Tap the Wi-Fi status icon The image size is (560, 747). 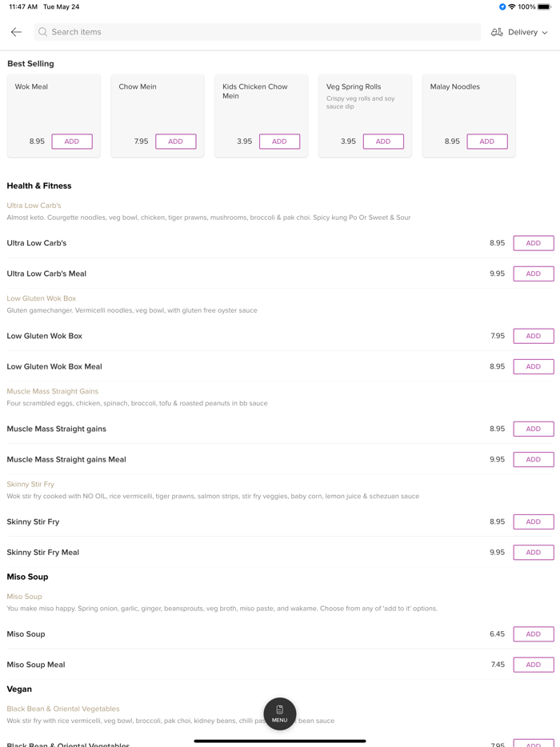512,7
